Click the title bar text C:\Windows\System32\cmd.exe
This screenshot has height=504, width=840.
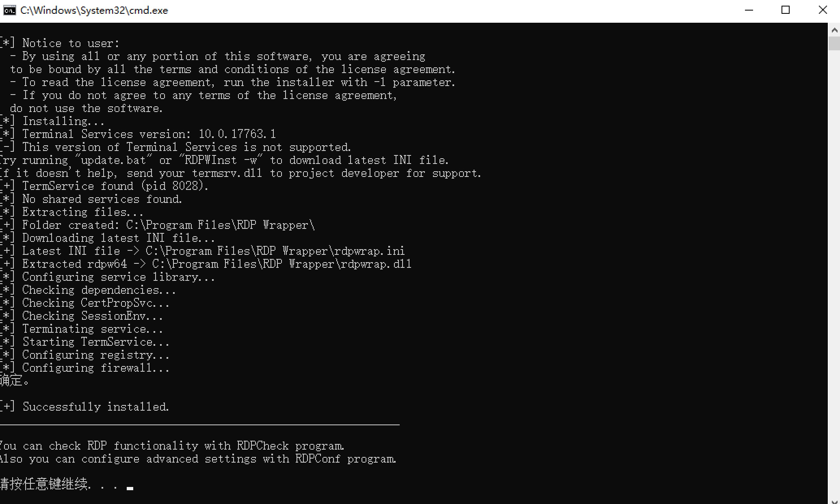[x=94, y=11]
